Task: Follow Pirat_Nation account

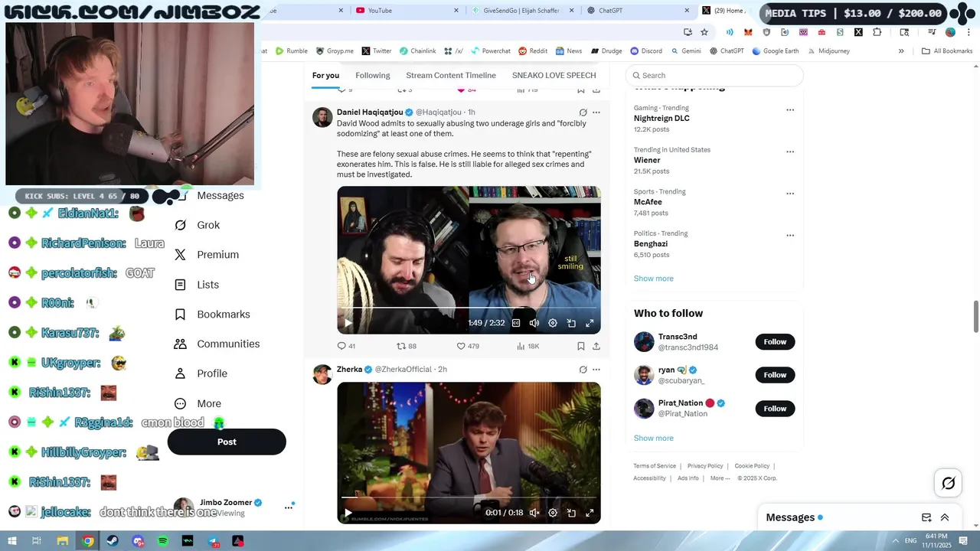Action: point(775,409)
